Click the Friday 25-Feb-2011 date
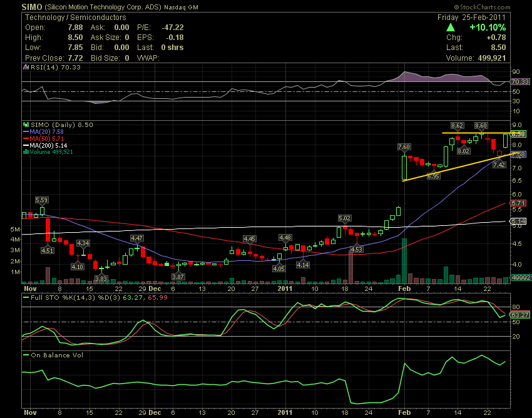The image size is (532, 418). pyautogui.click(x=472, y=18)
